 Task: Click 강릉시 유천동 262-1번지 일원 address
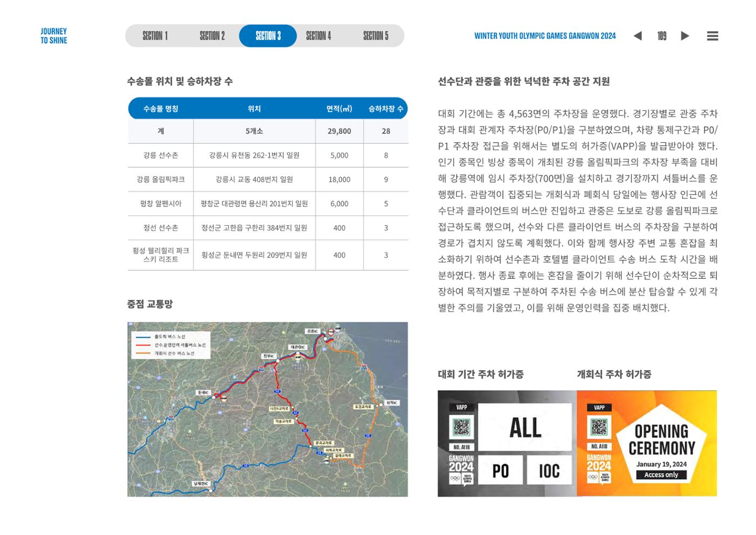tap(254, 156)
